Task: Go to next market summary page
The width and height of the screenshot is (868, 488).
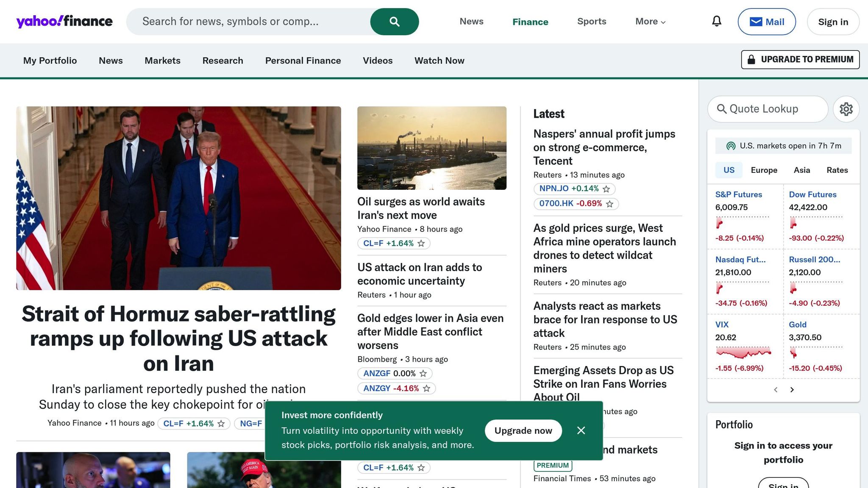Action: point(792,390)
